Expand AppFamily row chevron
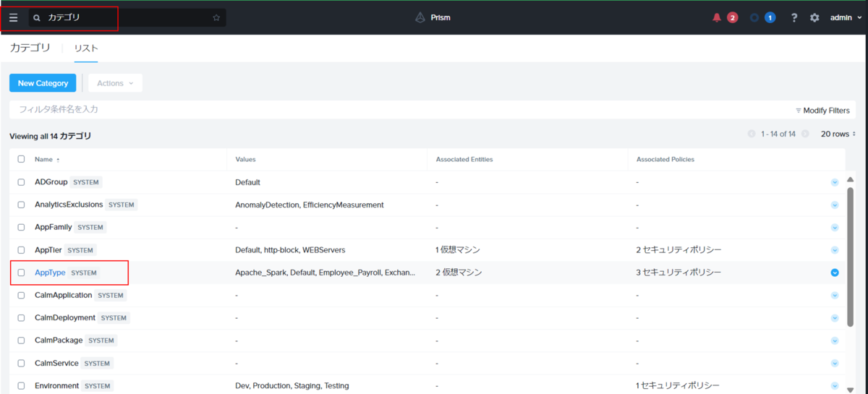The height and width of the screenshot is (394, 868). pos(835,227)
